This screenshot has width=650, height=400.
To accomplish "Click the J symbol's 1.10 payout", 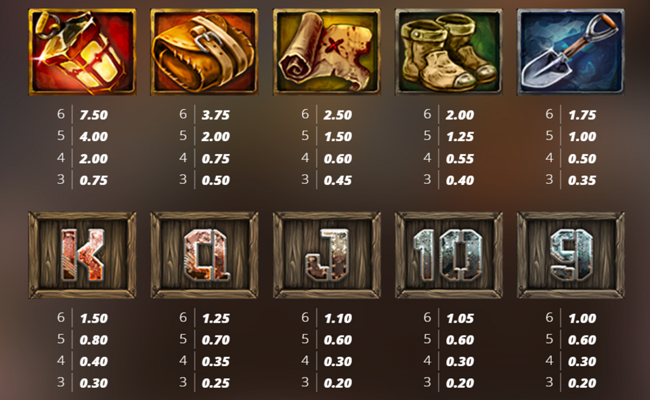I will coord(338,318).
